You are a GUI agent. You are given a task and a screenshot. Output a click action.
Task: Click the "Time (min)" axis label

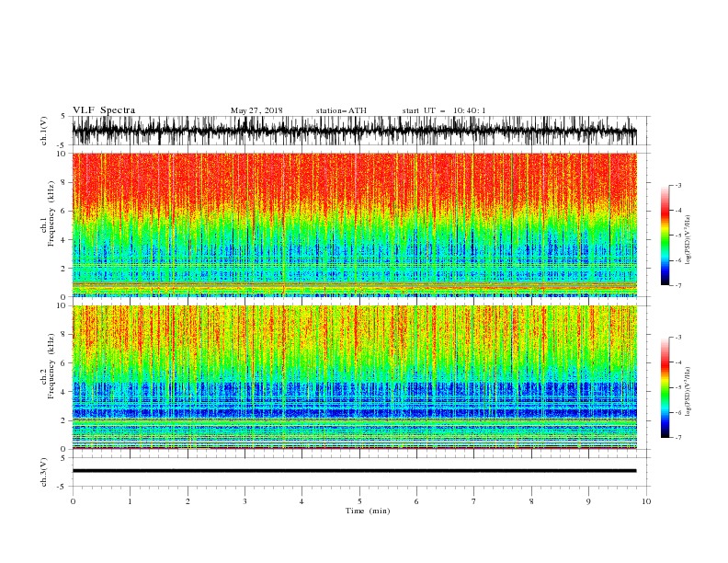click(368, 511)
